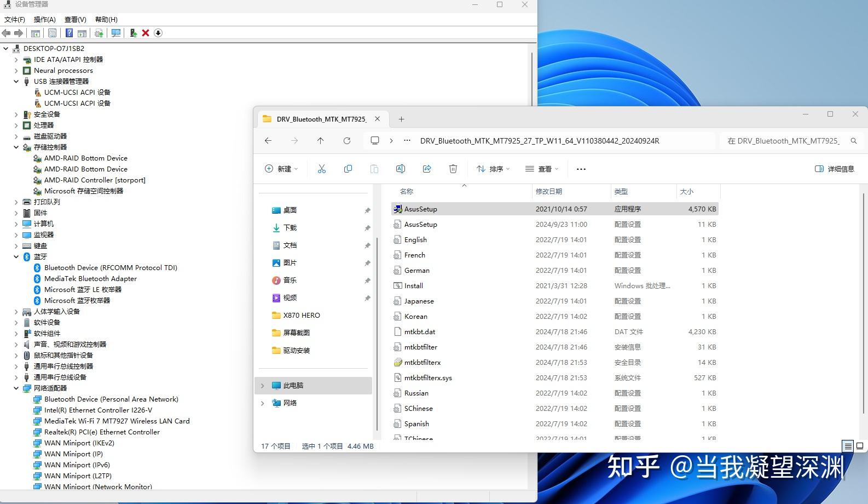This screenshot has width=868, height=504.
Task: Click Delete trash icon in Explorer toolbar
Action: [x=453, y=169]
